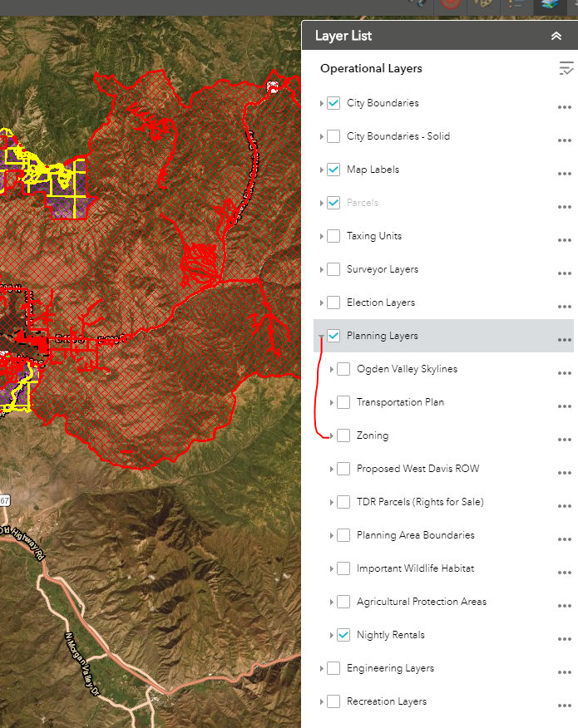Expand the Transportation Plan sublayer arrow

[331, 402]
